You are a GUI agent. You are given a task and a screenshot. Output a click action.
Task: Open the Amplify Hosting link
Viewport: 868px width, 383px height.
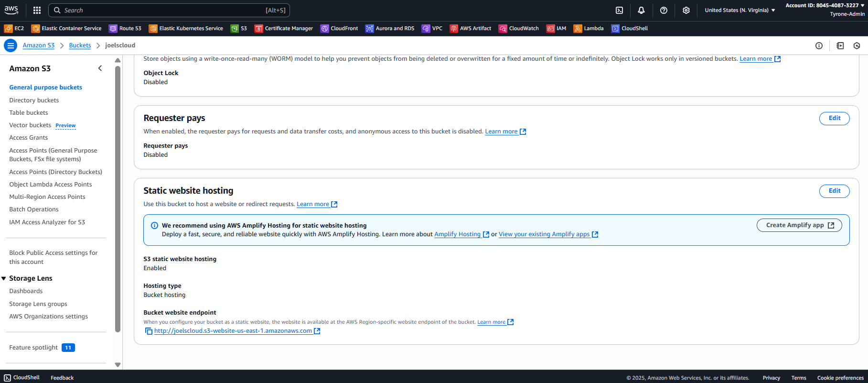click(461, 234)
